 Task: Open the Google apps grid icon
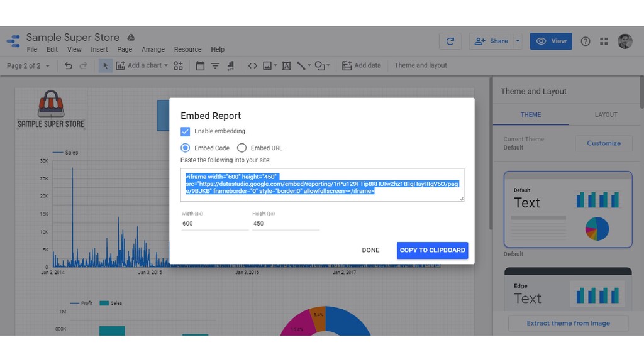(x=604, y=41)
